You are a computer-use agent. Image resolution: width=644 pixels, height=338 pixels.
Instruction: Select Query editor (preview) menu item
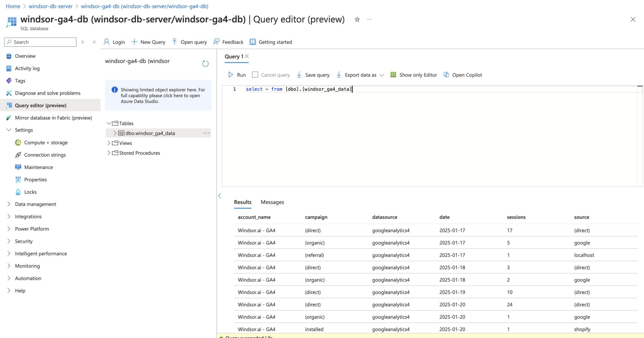click(41, 105)
